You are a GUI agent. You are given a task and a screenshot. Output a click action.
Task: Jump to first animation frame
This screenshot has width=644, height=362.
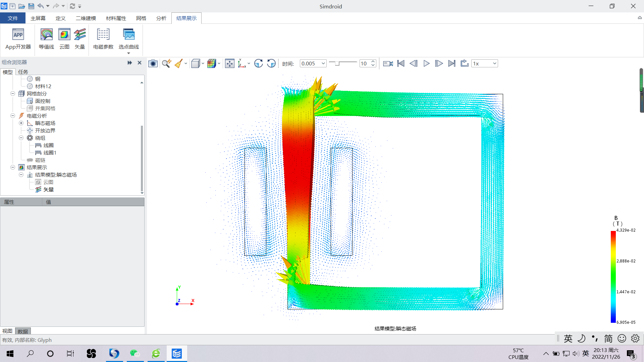401,64
